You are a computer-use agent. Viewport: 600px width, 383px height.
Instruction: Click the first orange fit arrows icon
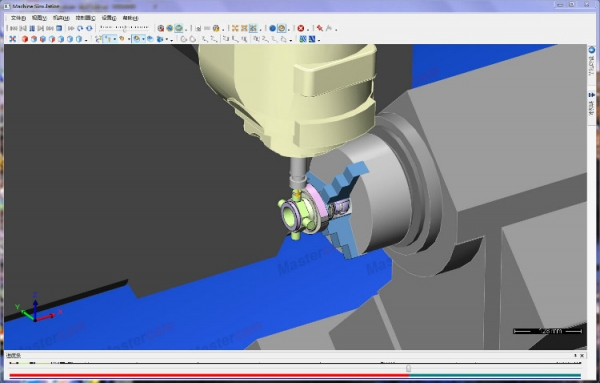[x=235, y=28]
